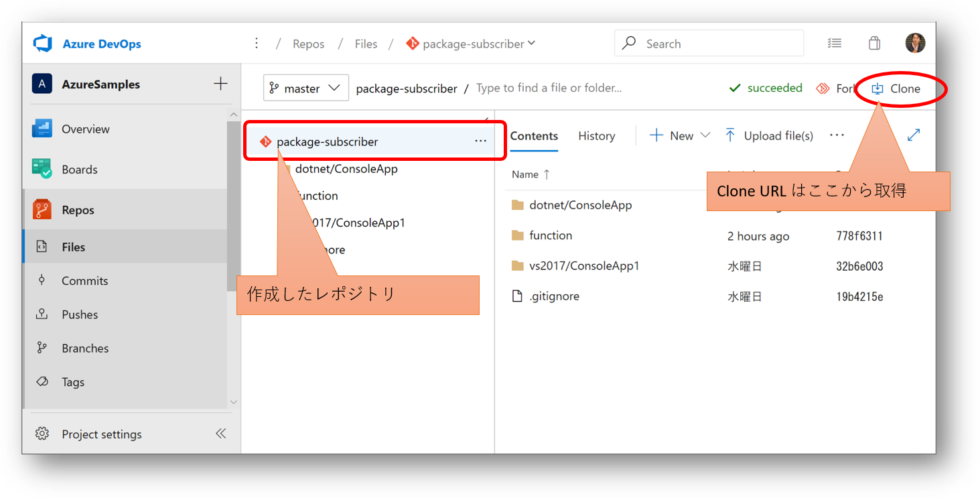Viewport: 980px width, 498px height.
Task: Open the package-subscriber repository selector dropdown
Action: point(471,44)
